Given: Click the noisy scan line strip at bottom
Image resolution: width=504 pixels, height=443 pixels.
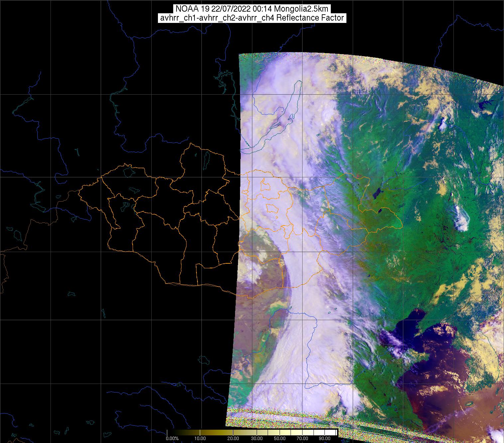Looking at the screenshot, I should coord(299,418).
